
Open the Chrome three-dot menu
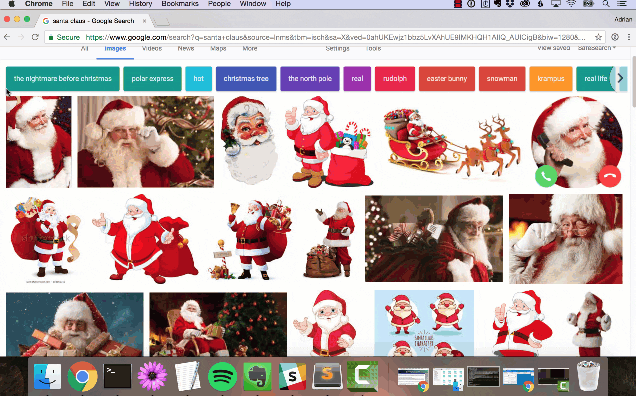click(x=629, y=37)
